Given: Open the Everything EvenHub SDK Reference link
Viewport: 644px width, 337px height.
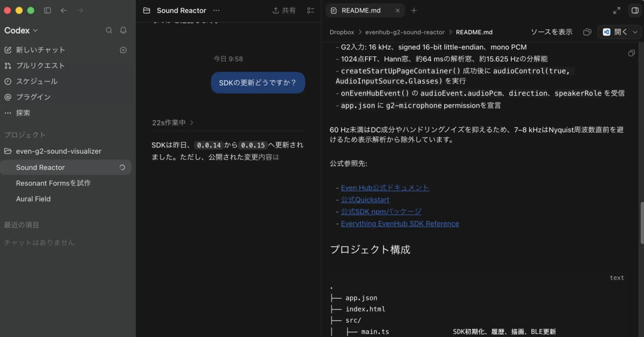Looking at the screenshot, I should point(400,223).
